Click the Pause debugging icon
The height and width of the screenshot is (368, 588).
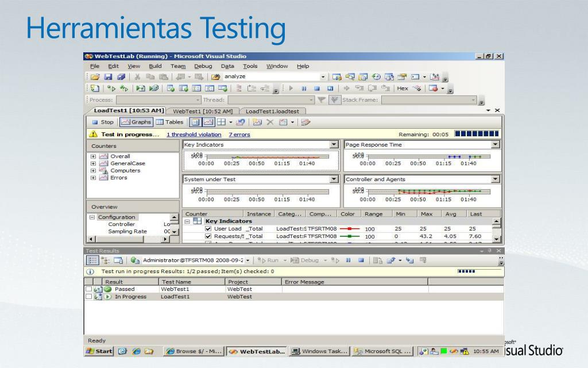click(x=304, y=89)
